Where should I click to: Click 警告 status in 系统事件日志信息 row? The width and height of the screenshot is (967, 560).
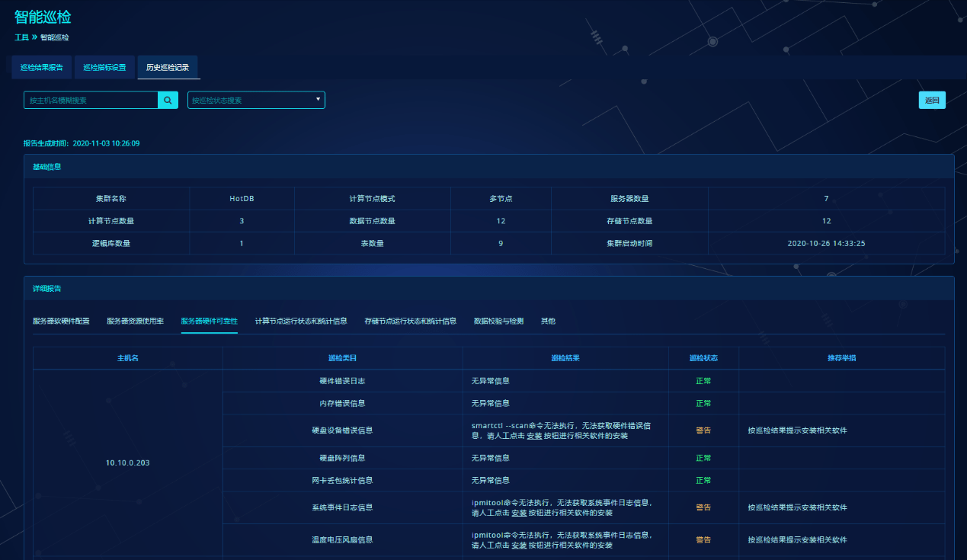coord(703,507)
